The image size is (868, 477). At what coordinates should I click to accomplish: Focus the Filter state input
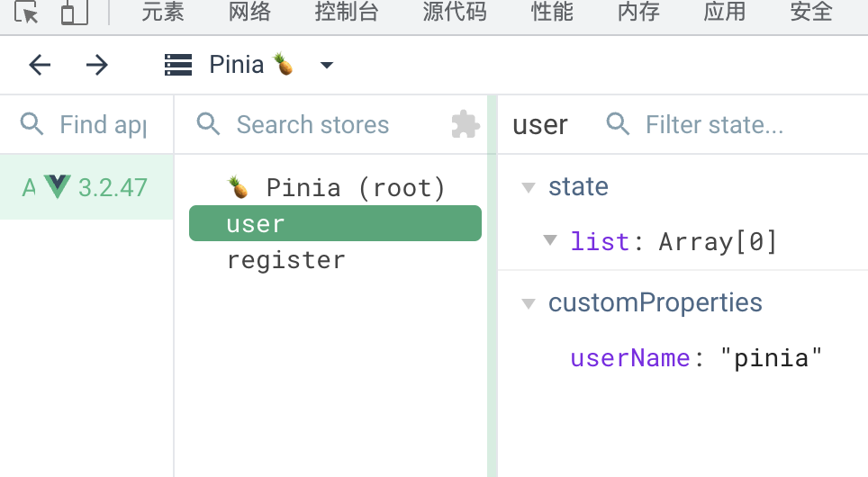click(714, 124)
